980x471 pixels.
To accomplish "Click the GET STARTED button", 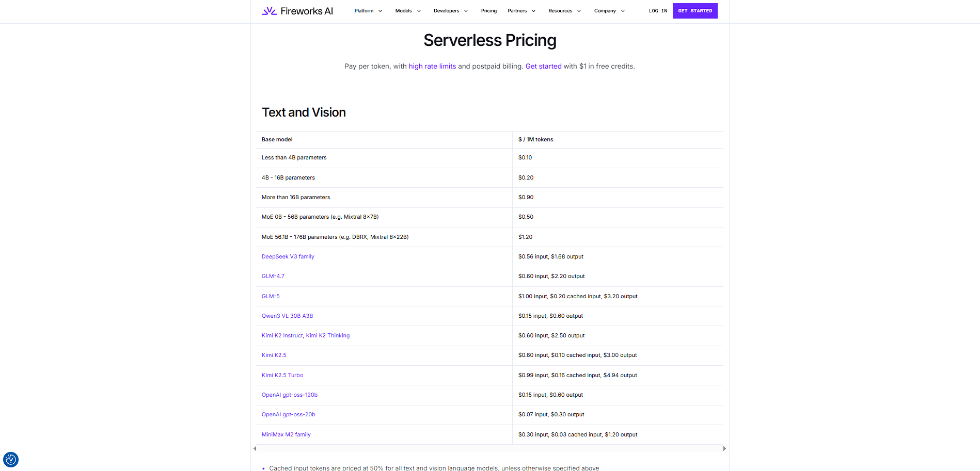I will coord(695,11).
